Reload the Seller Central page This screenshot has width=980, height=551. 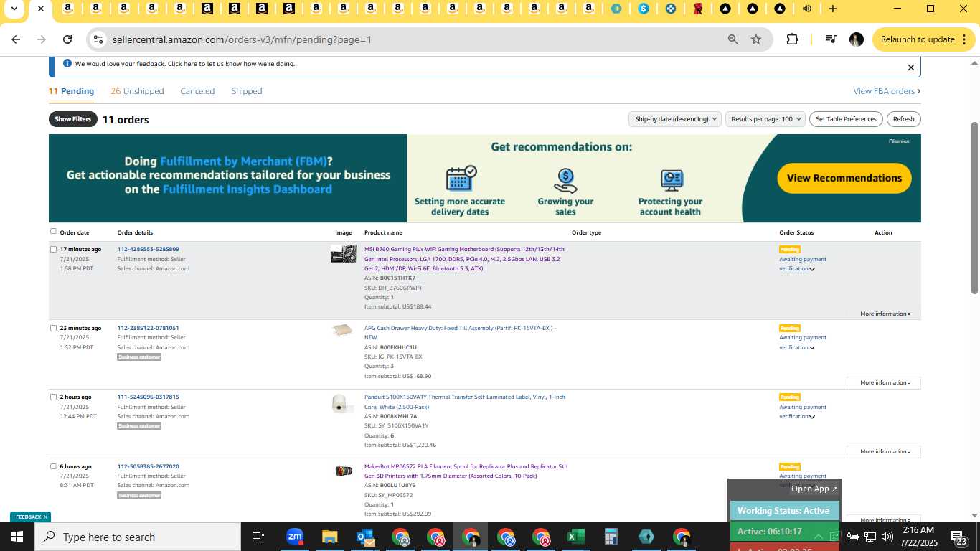click(67, 39)
